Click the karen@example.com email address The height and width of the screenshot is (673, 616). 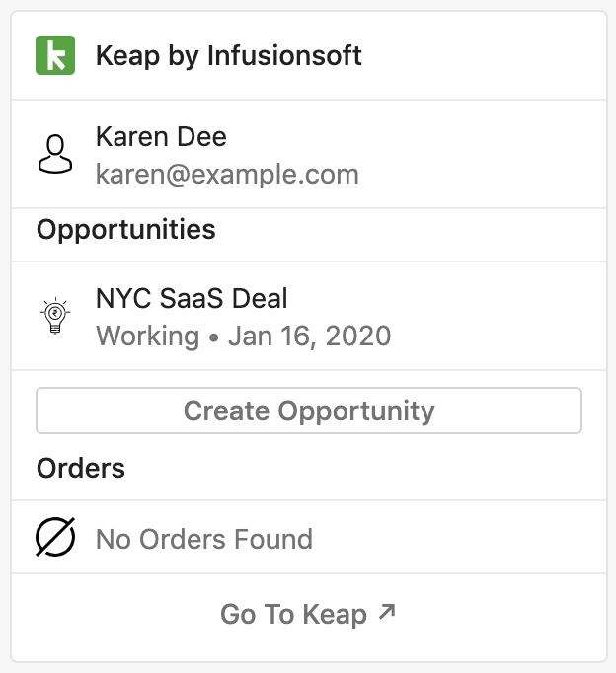click(227, 175)
